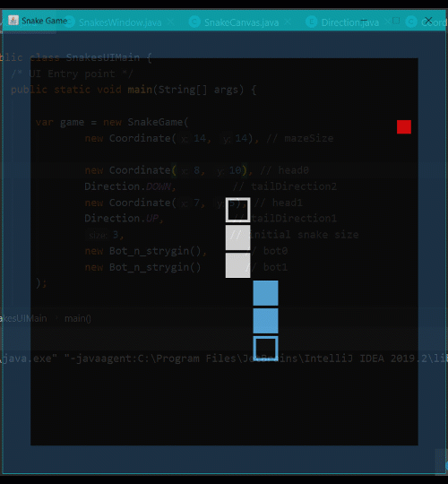Click the // mazeSize comment
This screenshot has height=484, width=448.
(x=300, y=138)
